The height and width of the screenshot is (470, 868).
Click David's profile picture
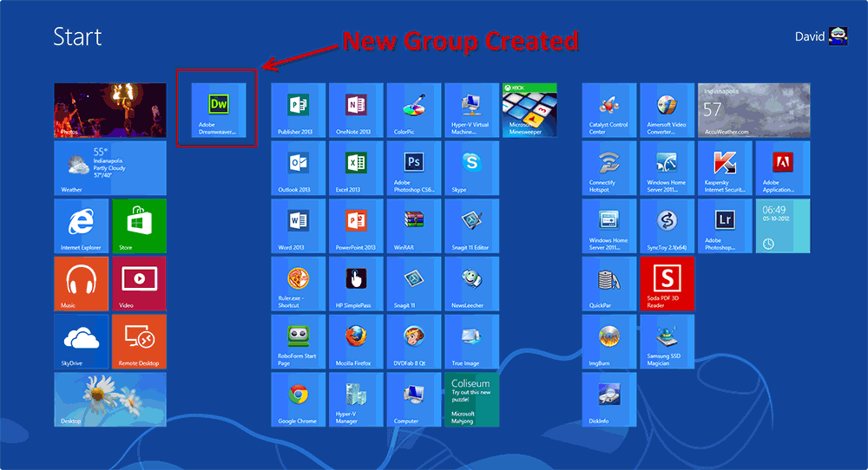(x=838, y=36)
